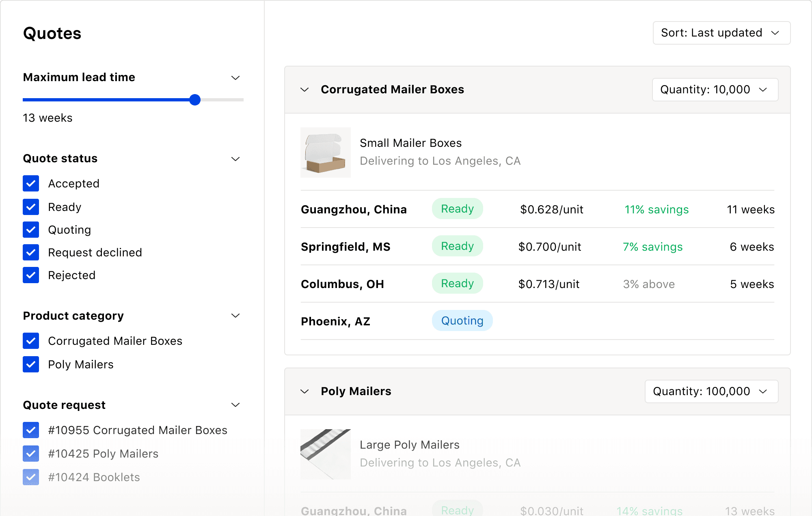
Task: Open the Quantity: 10,000 dropdown
Action: pyautogui.click(x=715, y=90)
